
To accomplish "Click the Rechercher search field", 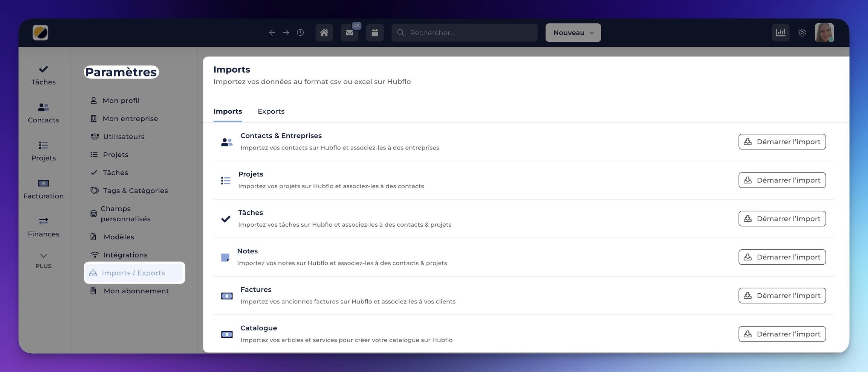I will (464, 33).
